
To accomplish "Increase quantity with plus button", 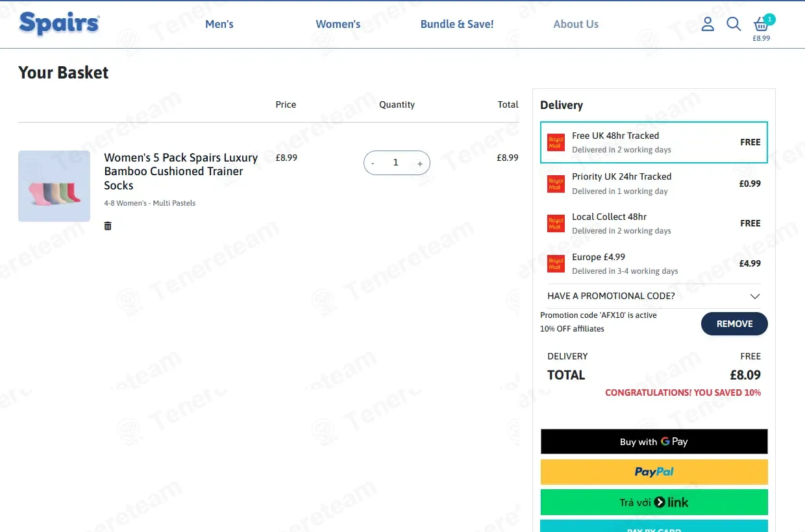I will [x=420, y=163].
